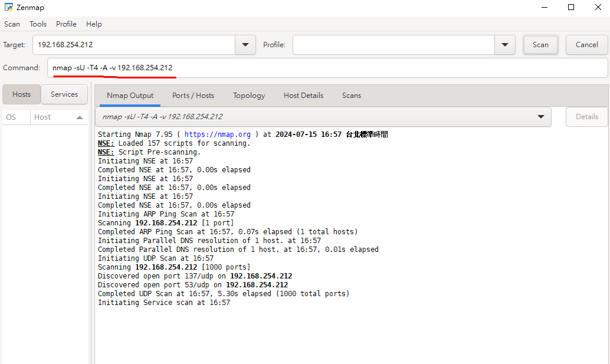Open the Profile menu

click(x=66, y=24)
